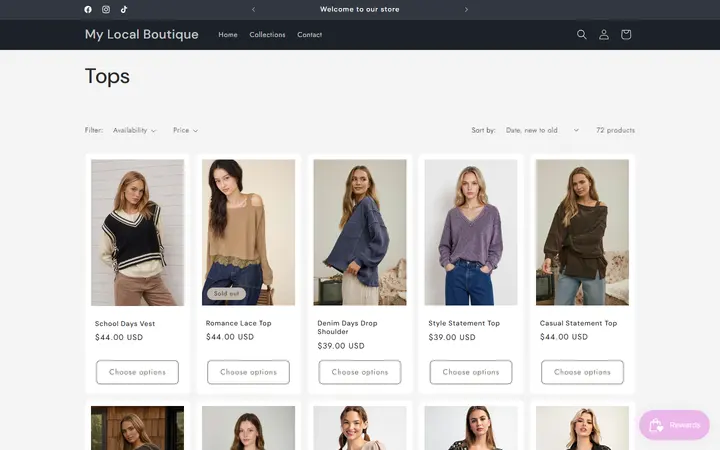This screenshot has width=720, height=450.
Task: Choose options for Romance Lace Top
Action: point(248,372)
